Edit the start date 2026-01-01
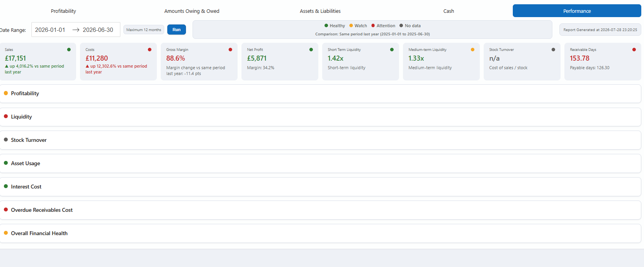644x267 pixels. point(50,30)
